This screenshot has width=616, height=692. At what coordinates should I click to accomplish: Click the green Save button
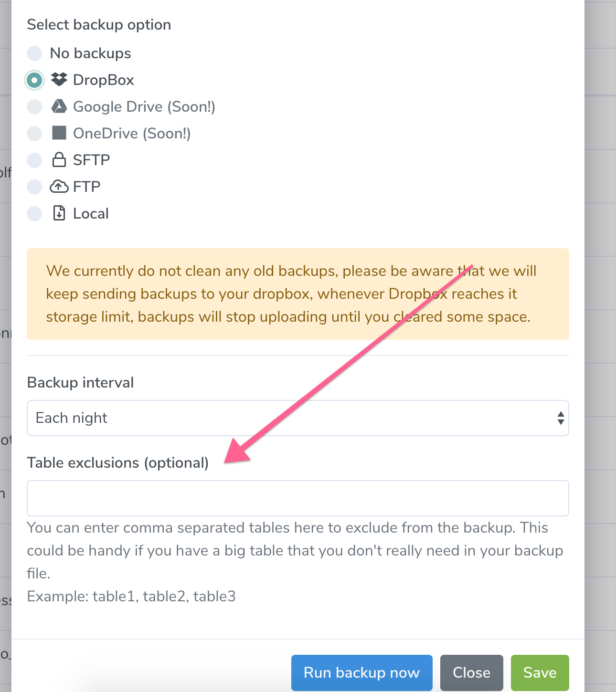tap(540, 673)
